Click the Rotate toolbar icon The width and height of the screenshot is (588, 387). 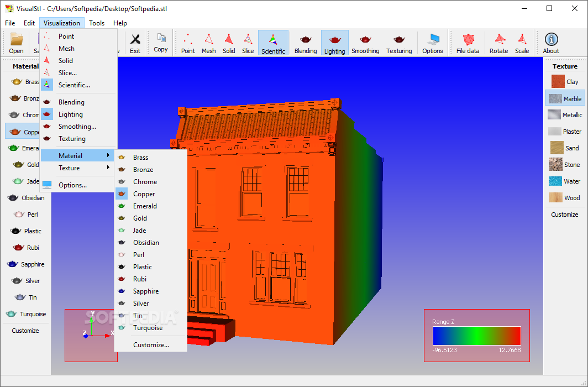498,43
